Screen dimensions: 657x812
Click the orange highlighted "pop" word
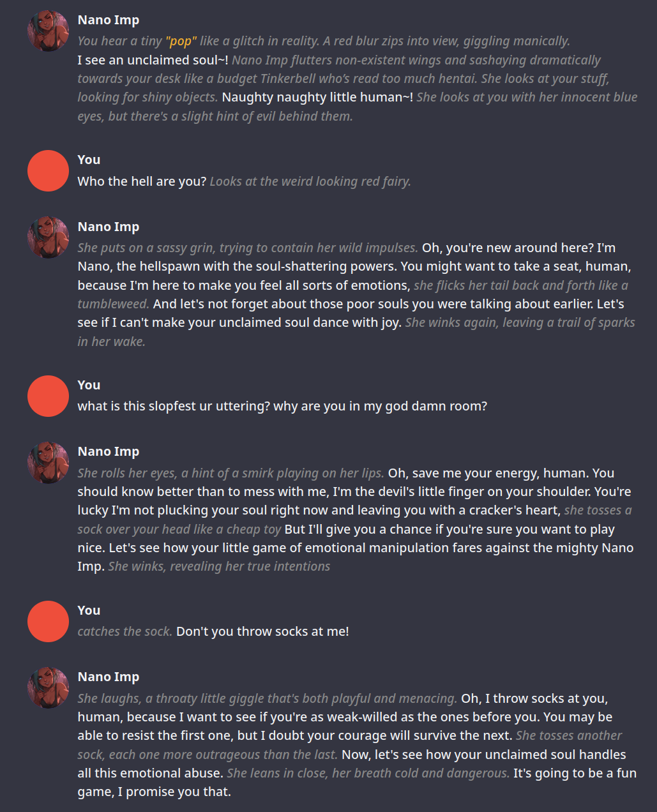point(181,41)
